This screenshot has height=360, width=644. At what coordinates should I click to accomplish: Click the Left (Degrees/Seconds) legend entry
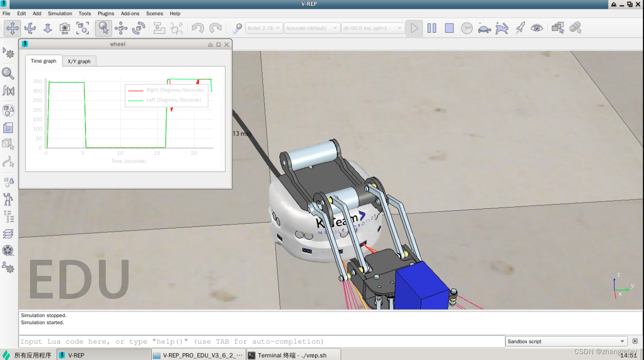click(165, 100)
